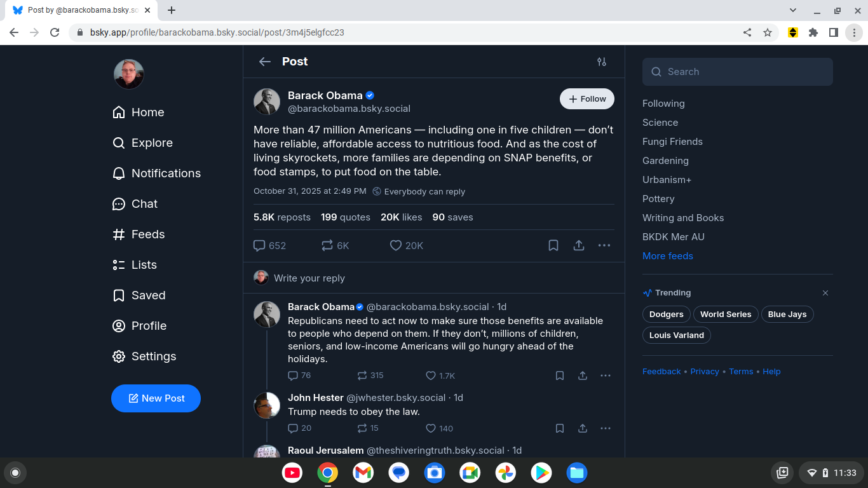Open Profile in the sidebar

(x=139, y=326)
